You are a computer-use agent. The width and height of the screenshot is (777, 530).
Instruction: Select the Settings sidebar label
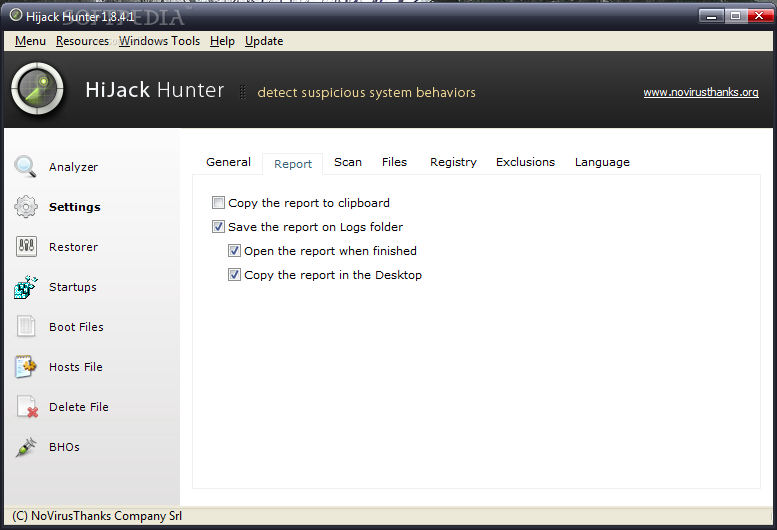[74, 207]
